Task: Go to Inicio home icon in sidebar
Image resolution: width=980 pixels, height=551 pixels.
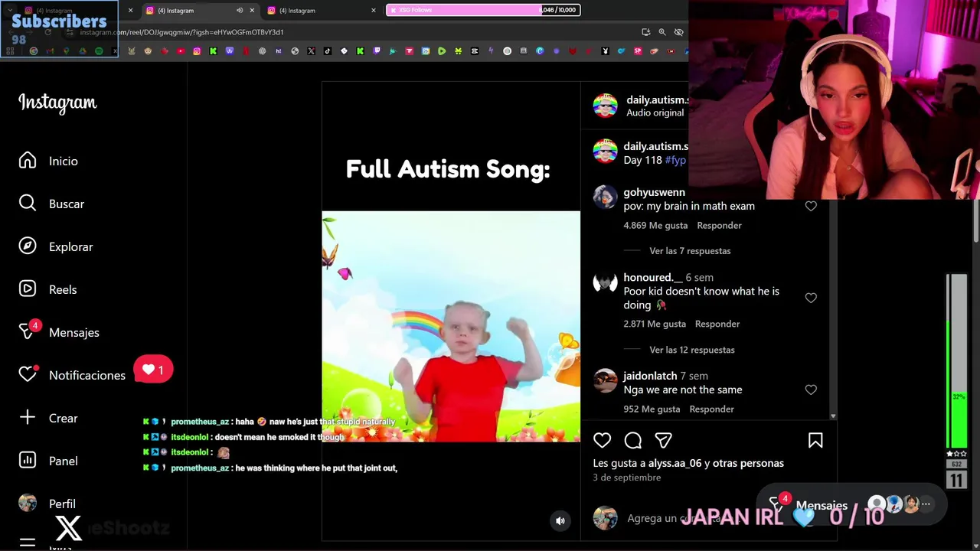Action: click(28, 161)
